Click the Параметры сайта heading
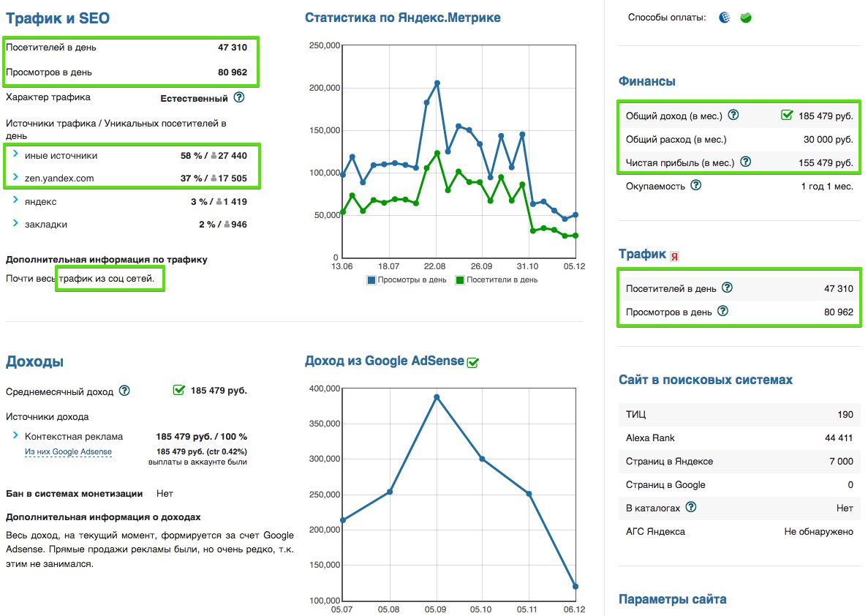 [x=672, y=599]
